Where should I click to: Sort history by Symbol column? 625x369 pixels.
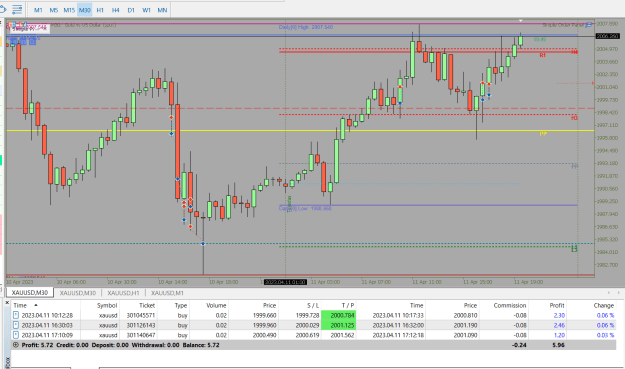(x=107, y=305)
